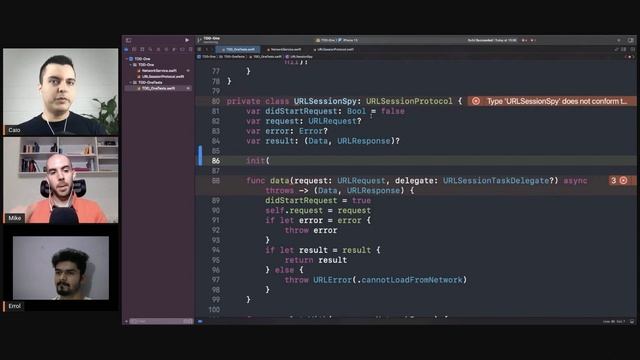
Task: Click the plus Library button in toolbar
Action: 619,40
